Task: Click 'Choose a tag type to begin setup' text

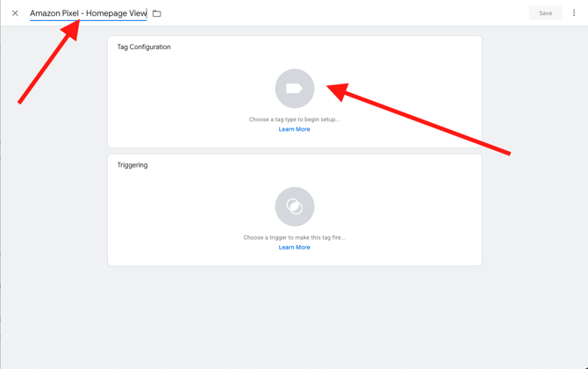Action: pyautogui.click(x=294, y=119)
